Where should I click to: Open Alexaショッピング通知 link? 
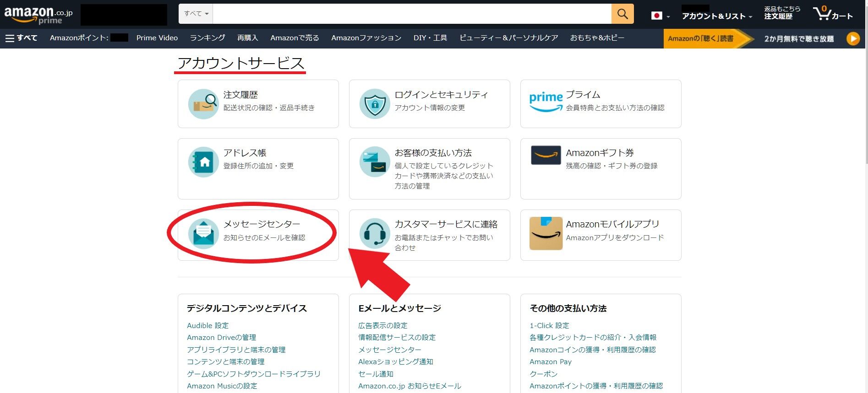tap(395, 362)
